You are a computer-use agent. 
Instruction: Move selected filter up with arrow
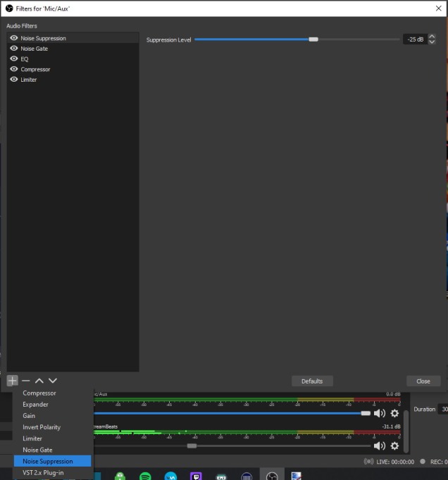39,381
